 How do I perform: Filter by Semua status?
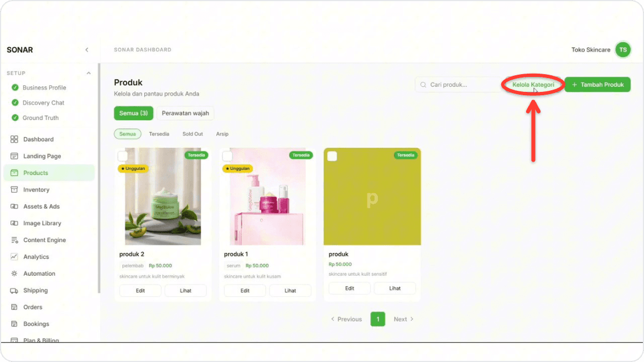(x=127, y=134)
